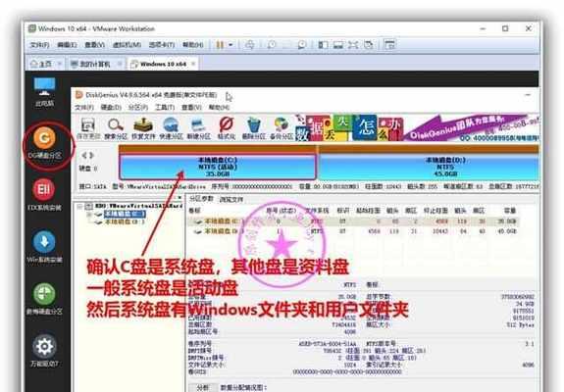
Task: Open the Search Partition (搜索分区) magnifier tool
Action: tap(116, 128)
